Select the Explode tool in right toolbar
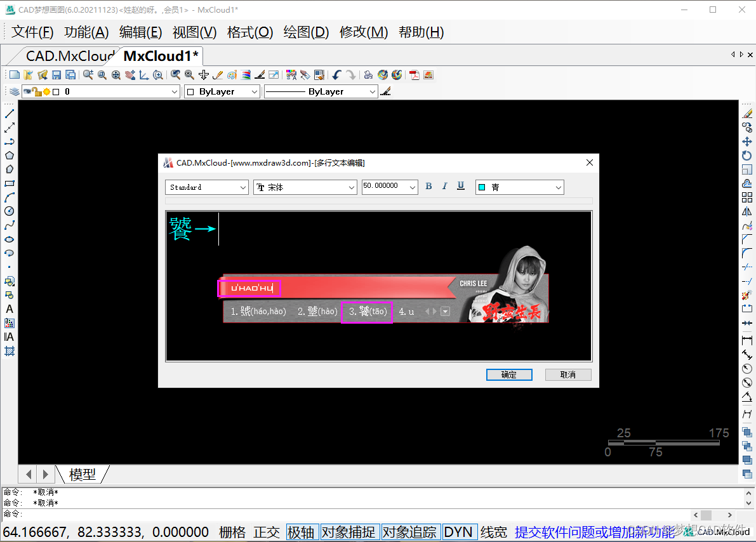The height and width of the screenshot is (542, 756). coord(747,295)
